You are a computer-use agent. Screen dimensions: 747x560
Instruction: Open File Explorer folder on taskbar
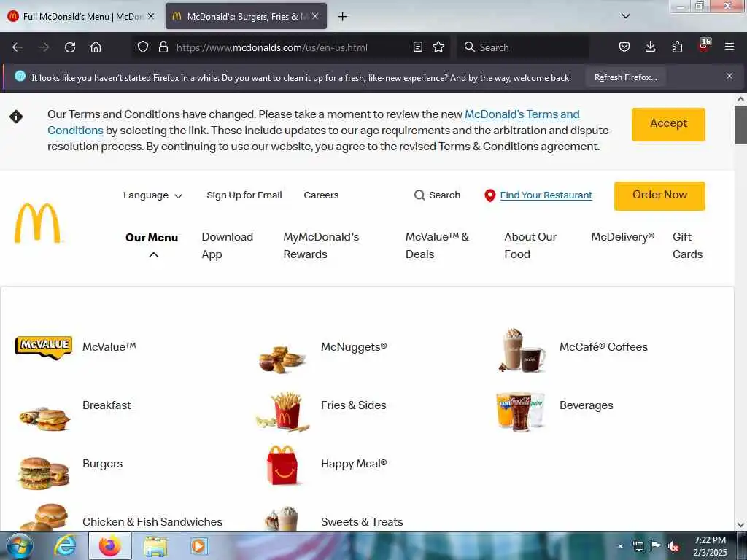pyautogui.click(x=156, y=546)
